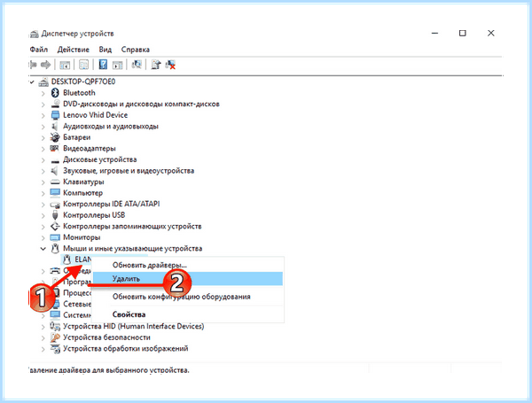Click the Аудиовходы и аудиовыходы speaker icon
Viewport: 532px width, 403px height.
55,126
